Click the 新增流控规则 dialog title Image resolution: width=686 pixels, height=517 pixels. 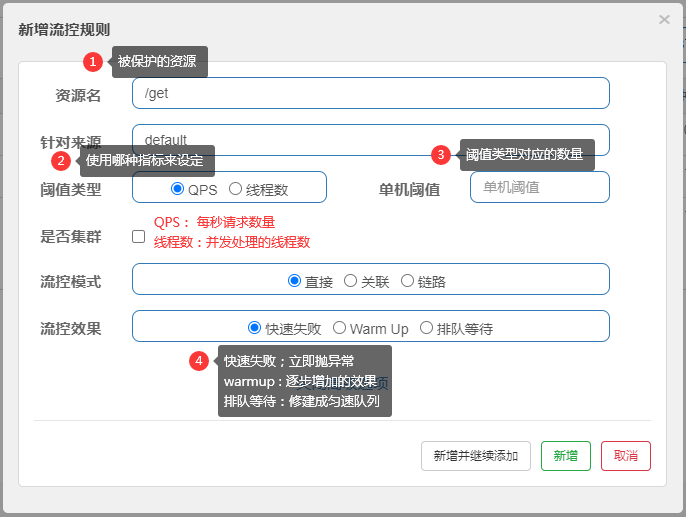tap(64, 30)
